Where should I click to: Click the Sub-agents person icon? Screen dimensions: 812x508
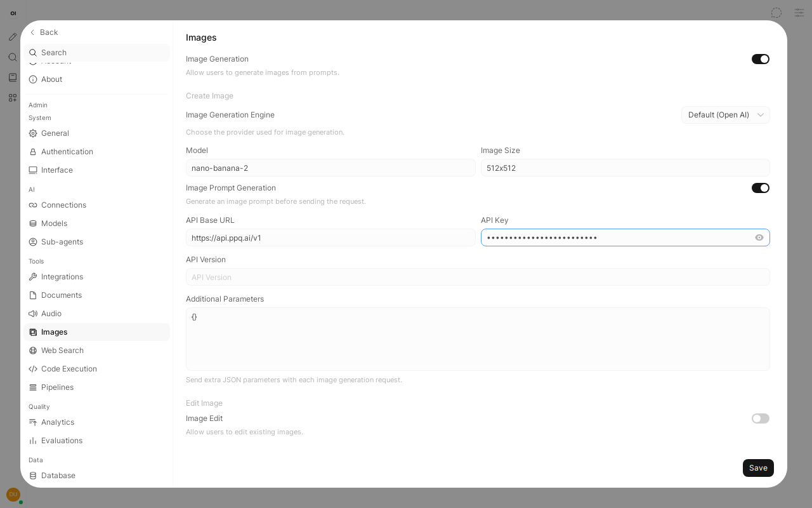click(33, 242)
